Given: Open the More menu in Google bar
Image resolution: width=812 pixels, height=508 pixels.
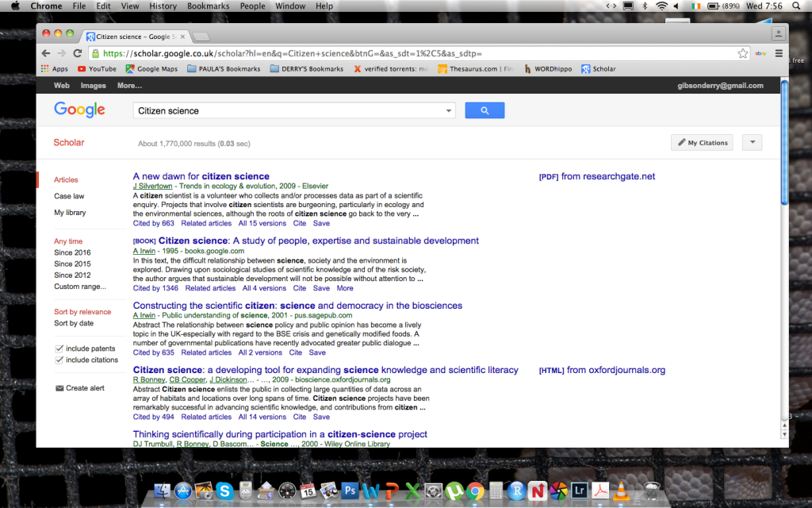Looking at the screenshot, I should coord(129,86).
